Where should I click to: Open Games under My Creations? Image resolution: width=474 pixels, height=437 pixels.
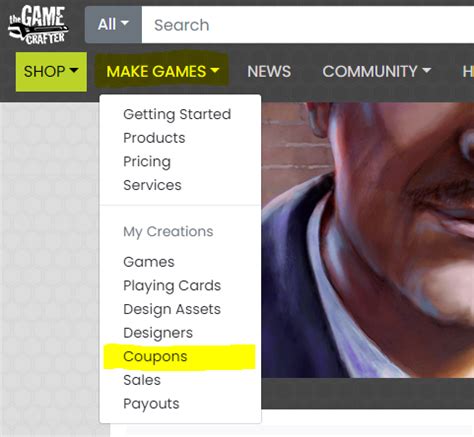pyautogui.click(x=149, y=262)
